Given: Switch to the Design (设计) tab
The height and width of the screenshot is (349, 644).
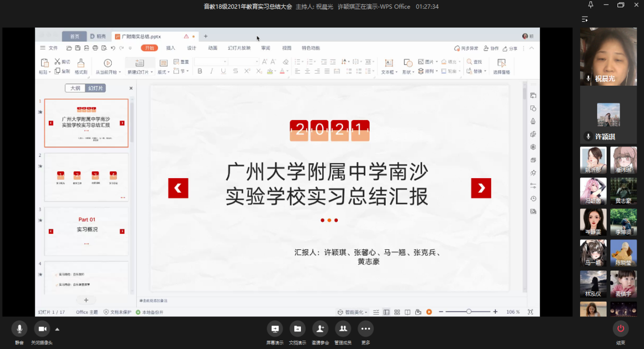Looking at the screenshot, I should point(192,48).
